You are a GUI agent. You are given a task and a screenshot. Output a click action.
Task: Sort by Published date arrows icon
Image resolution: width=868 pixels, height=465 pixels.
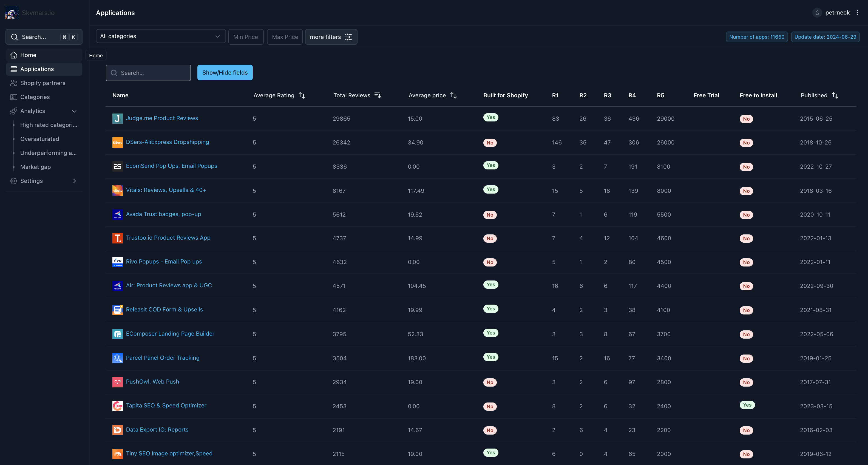coord(835,96)
